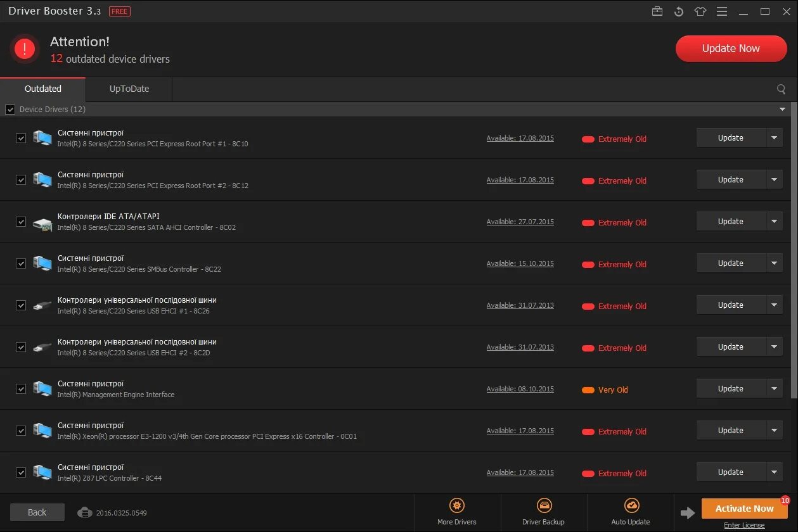
Task: Click '12 outdated device drivers' text
Action: pos(110,59)
